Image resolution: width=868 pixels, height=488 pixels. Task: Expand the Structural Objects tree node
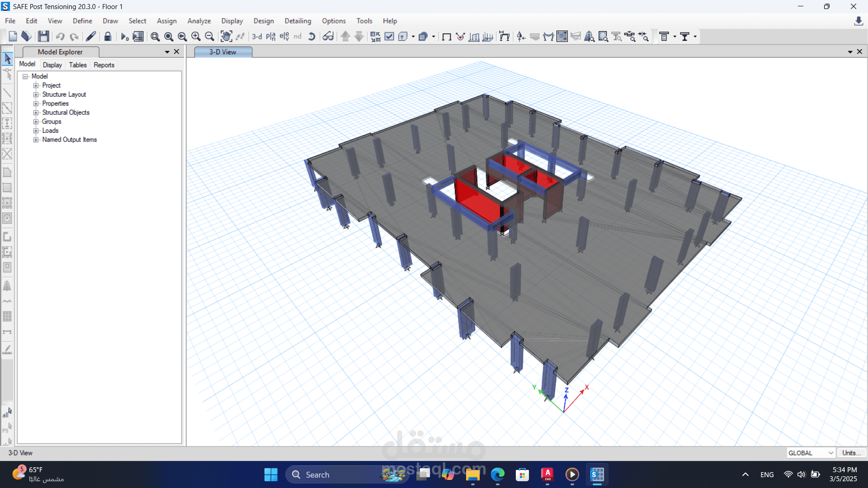pyautogui.click(x=36, y=113)
